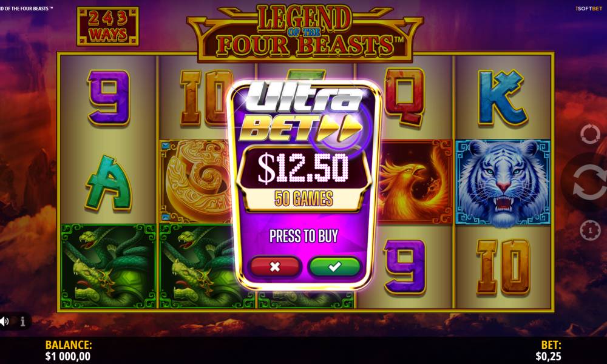This screenshot has height=364, width=607.
Task: Mute the game sound speaker icon
Action: click(5, 321)
